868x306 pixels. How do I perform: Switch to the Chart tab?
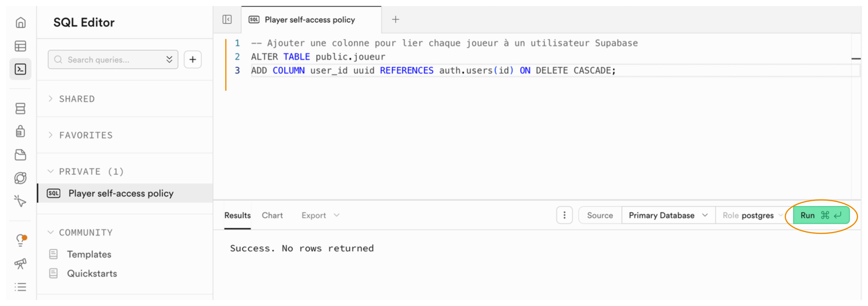pyautogui.click(x=272, y=216)
